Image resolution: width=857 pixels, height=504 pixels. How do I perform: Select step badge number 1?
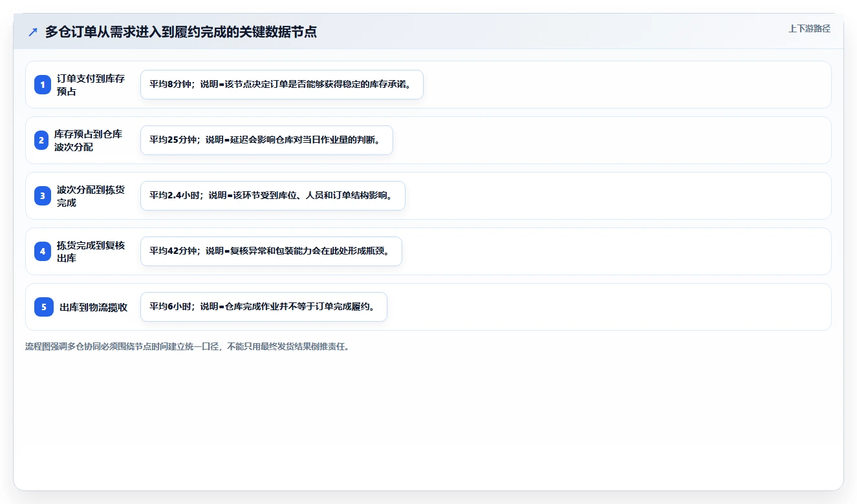[x=43, y=85]
